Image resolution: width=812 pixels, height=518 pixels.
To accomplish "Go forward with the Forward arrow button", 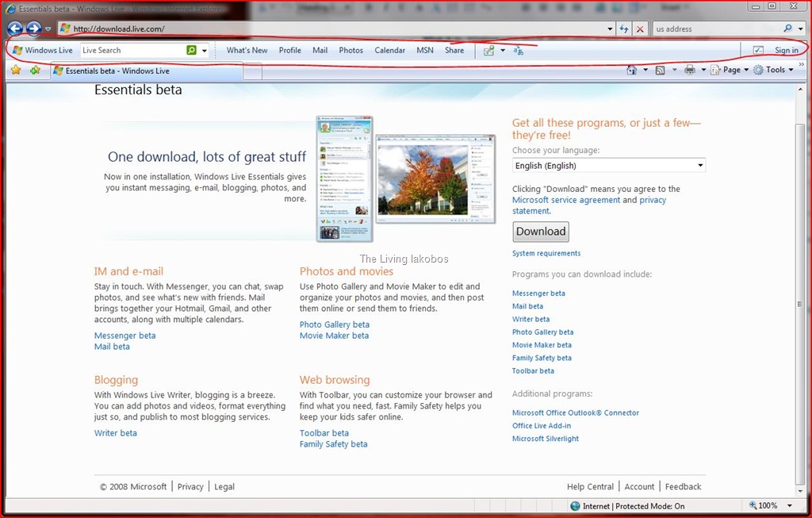I will coord(33,29).
